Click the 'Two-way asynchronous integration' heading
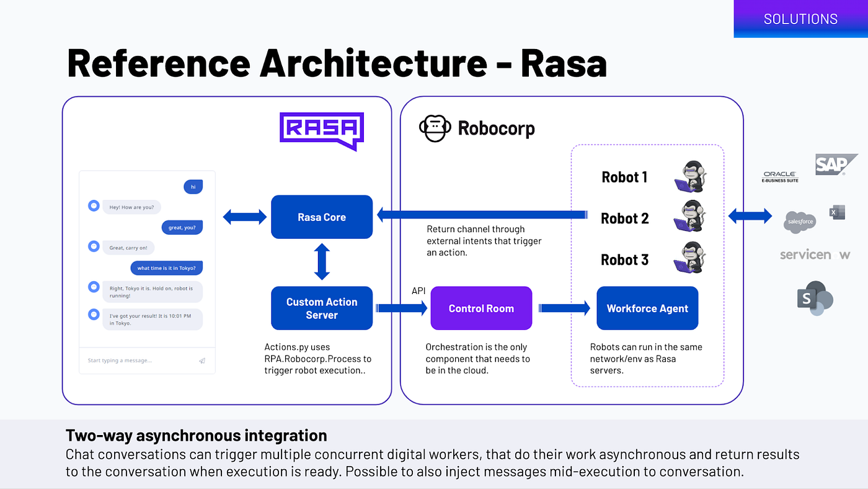The image size is (868, 489). pyautogui.click(x=197, y=435)
